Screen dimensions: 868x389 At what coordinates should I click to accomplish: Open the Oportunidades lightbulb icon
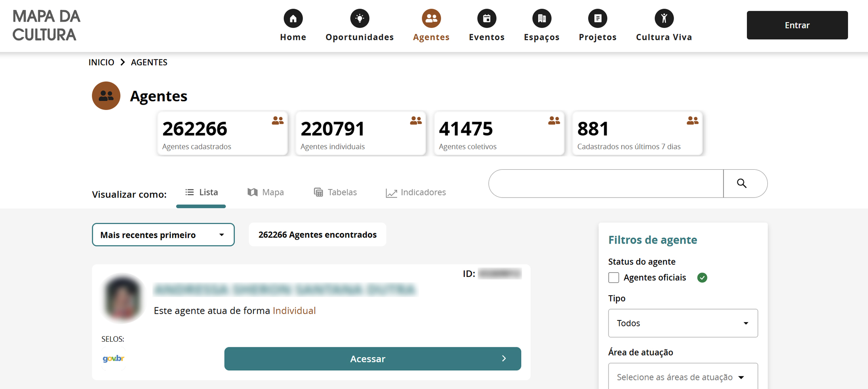click(360, 18)
